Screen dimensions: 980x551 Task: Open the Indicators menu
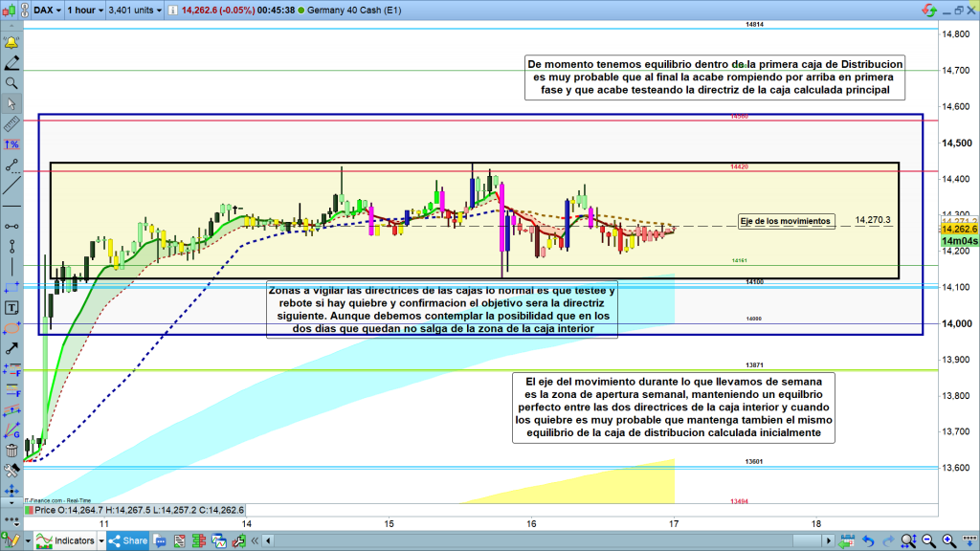[x=67, y=541]
